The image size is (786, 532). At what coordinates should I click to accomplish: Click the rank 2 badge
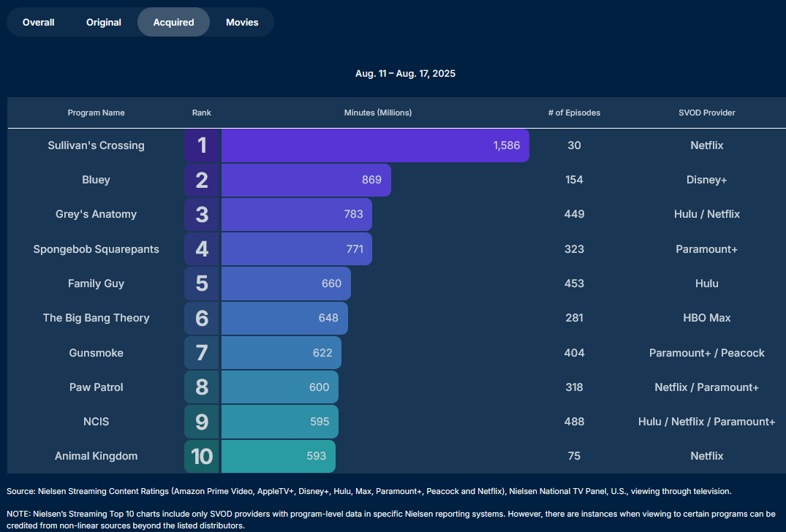tap(202, 180)
